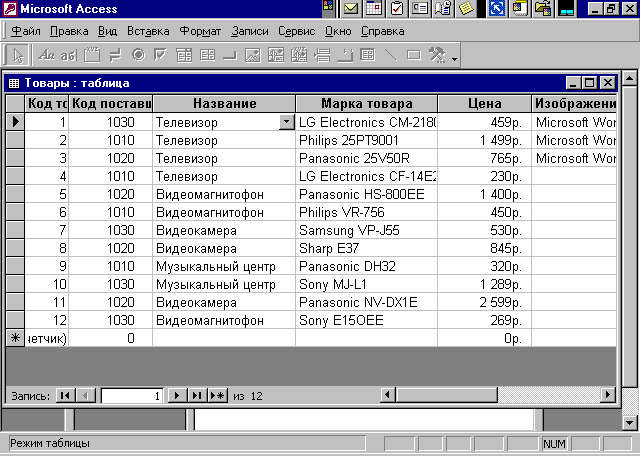Click the horizontal scrollbar thumb
Image resolution: width=640 pixels, height=456 pixels.
click(447, 395)
